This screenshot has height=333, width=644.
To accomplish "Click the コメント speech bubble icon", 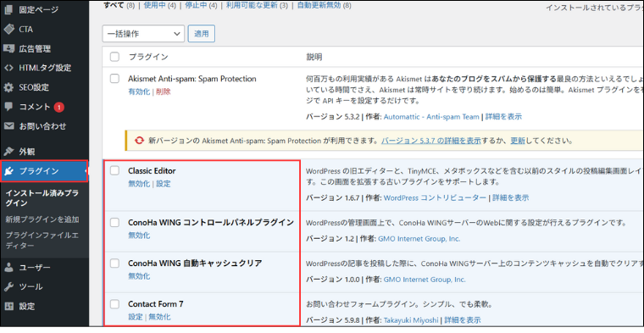I will (8, 107).
